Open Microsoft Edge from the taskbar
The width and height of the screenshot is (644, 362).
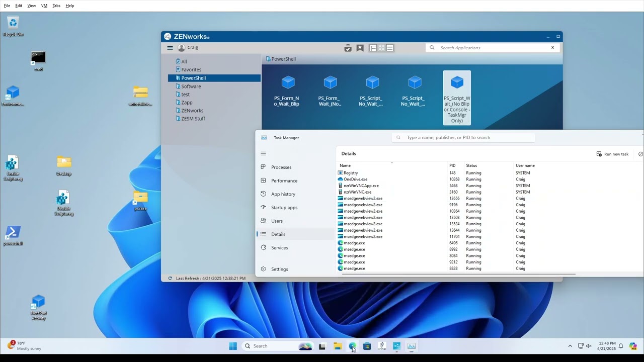(x=352, y=346)
